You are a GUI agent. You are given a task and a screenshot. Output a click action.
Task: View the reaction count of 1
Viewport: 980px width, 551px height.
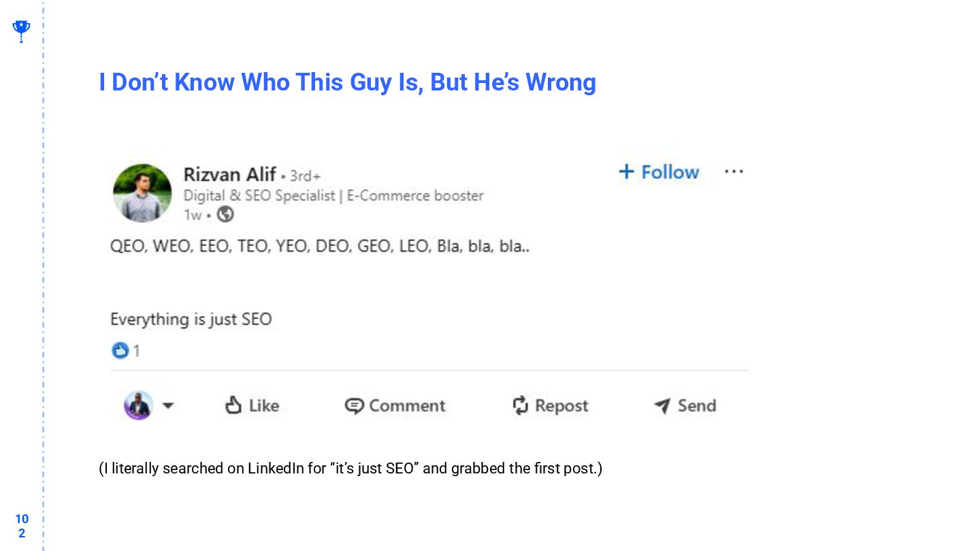pyautogui.click(x=137, y=350)
